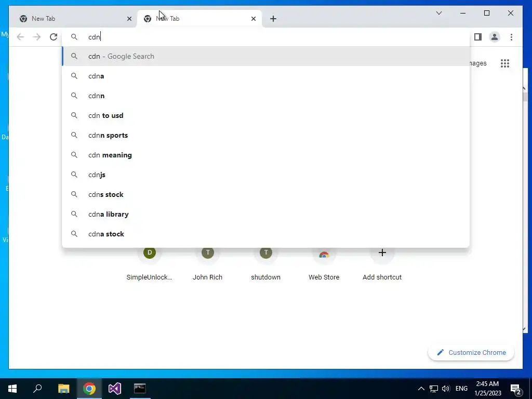Open the Web Store shortcut
This screenshot has height=399, width=532.
click(324, 263)
